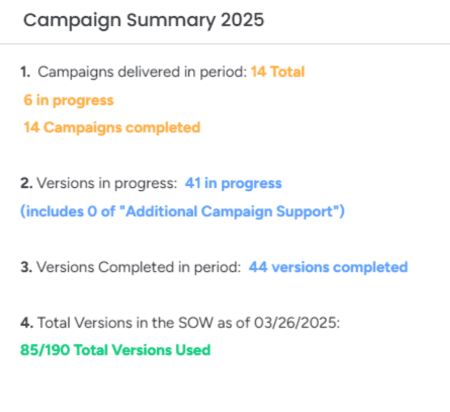Click the Campaign Summary 2025 title

(x=143, y=20)
